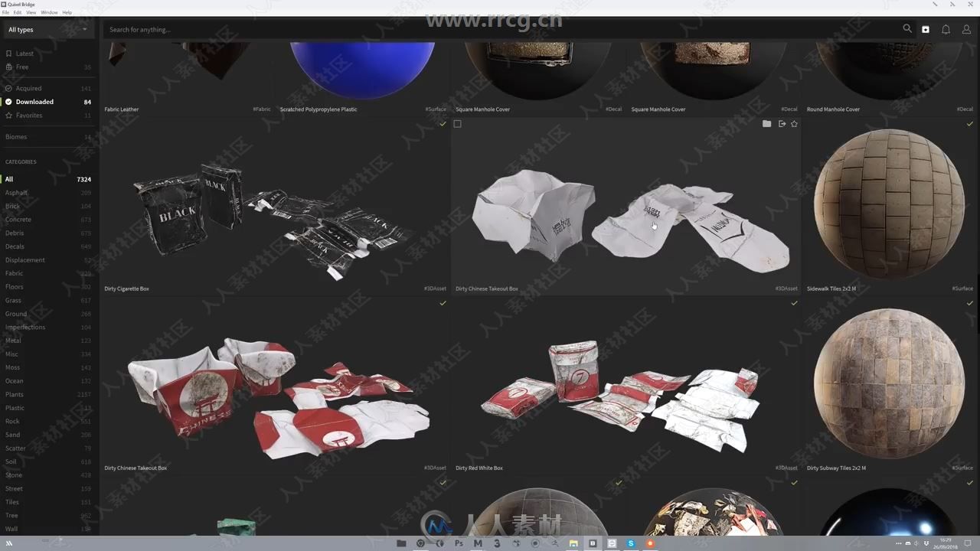
Task: Click the Acquired checkmark icon in sidebar
Action: pyautogui.click(x=8, y=88)
